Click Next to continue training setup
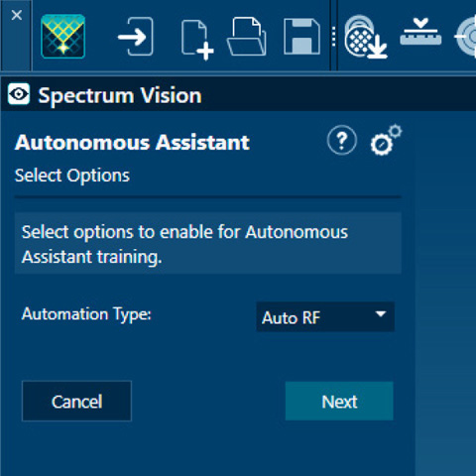The image size is (476, 476). click(339, 401)
